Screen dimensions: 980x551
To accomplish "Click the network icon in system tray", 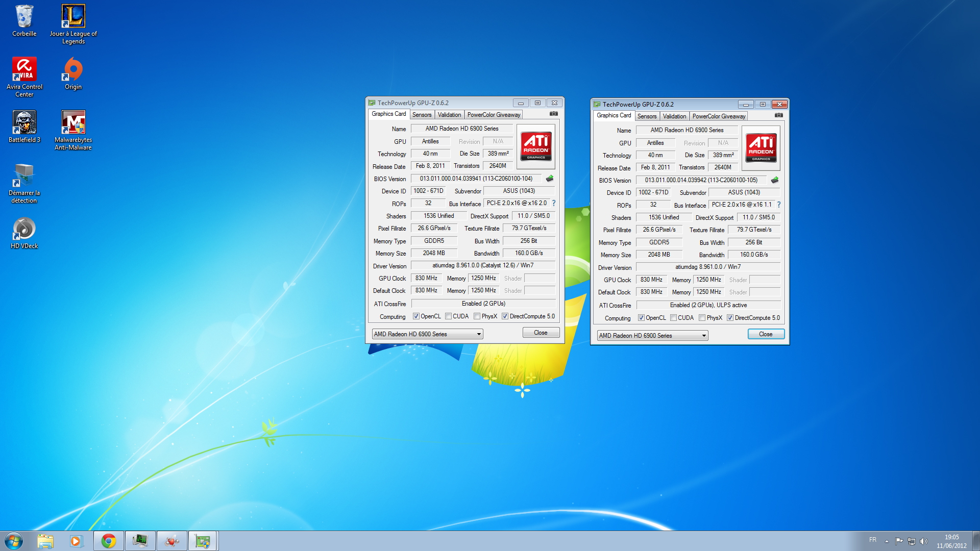I will pos(911,541).
